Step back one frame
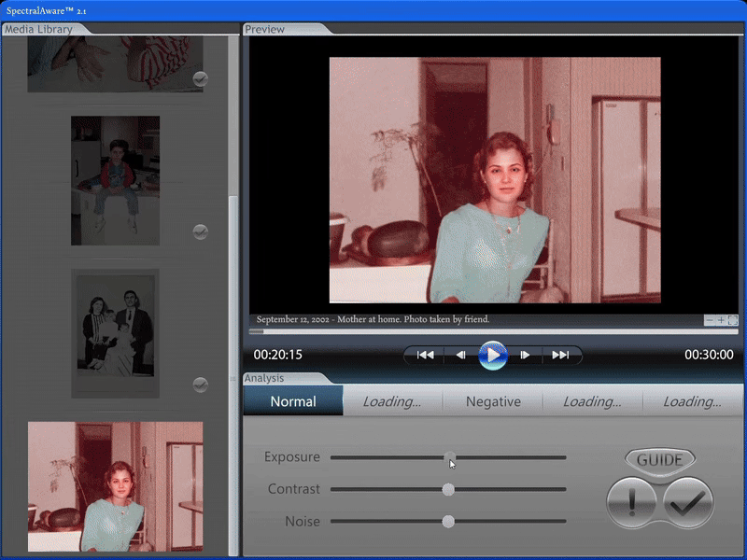Screen dimensions: 747x560 pos(460,355)
